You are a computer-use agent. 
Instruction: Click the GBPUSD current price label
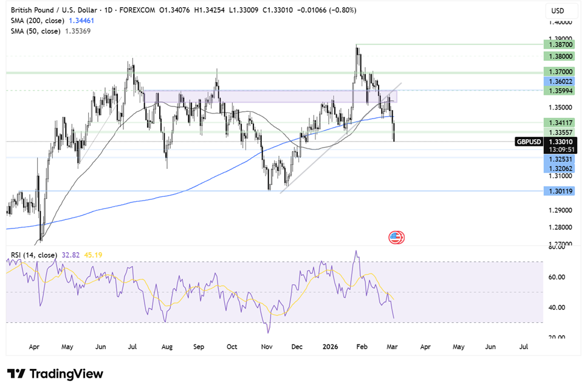[546, 142]
